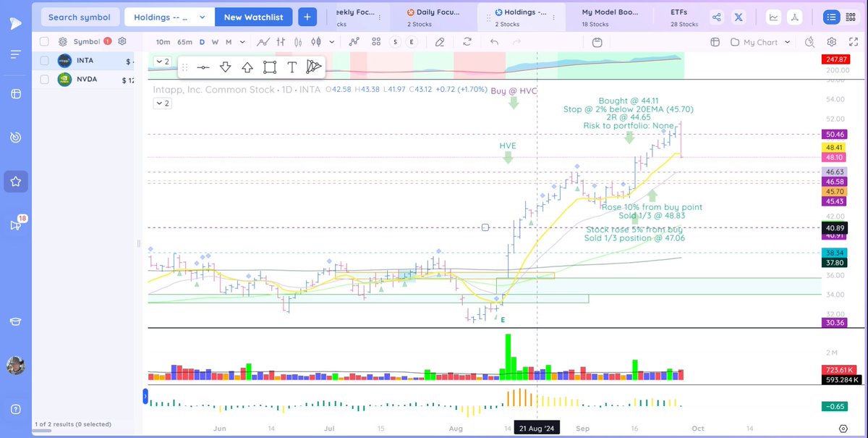The width and height of the screenshot is (868, 438).
Task: Click the chart settings gear icon
Action: [832, 42]
